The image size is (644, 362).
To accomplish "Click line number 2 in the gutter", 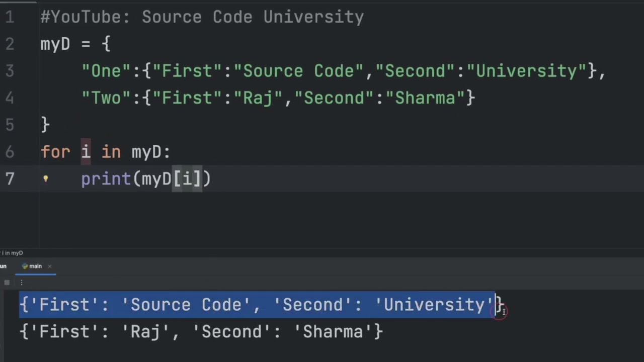I will pyautogui.click(x=10, y=44).
